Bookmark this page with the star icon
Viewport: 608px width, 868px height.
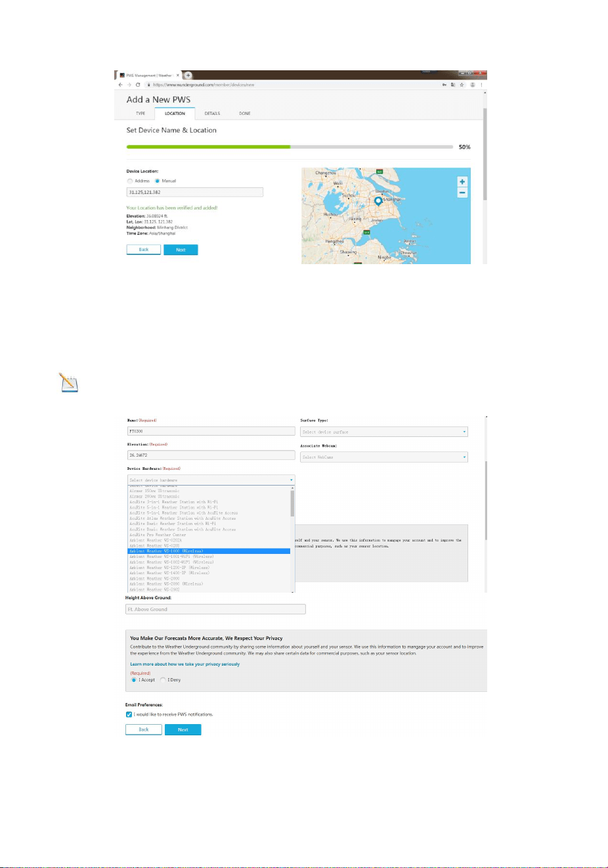pyautogui.click(x=462, y=85)
